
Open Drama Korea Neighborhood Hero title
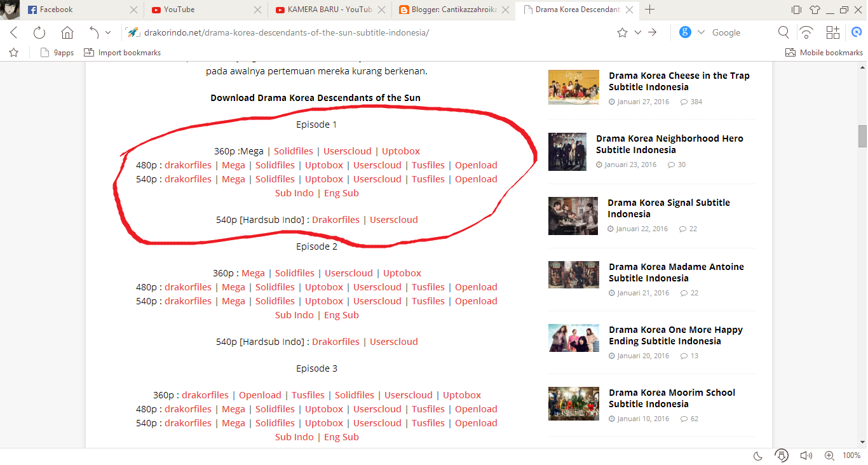pos(670,144)
